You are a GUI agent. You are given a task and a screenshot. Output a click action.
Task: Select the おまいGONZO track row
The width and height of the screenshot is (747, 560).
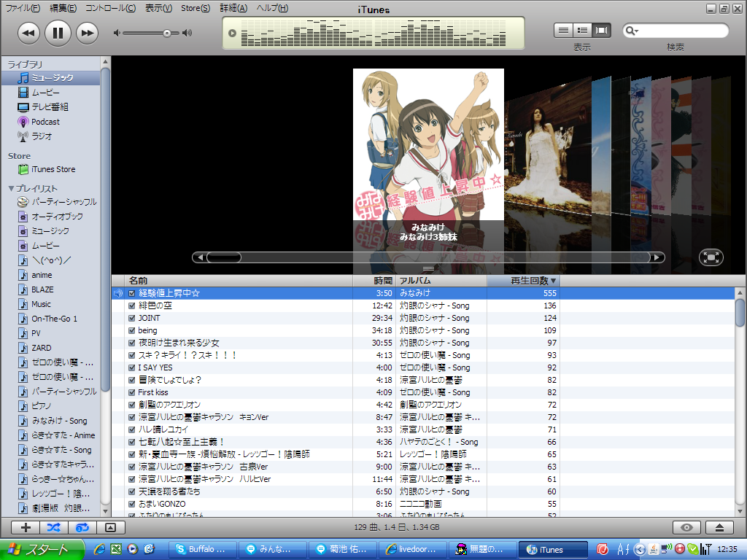click(423, 505)
